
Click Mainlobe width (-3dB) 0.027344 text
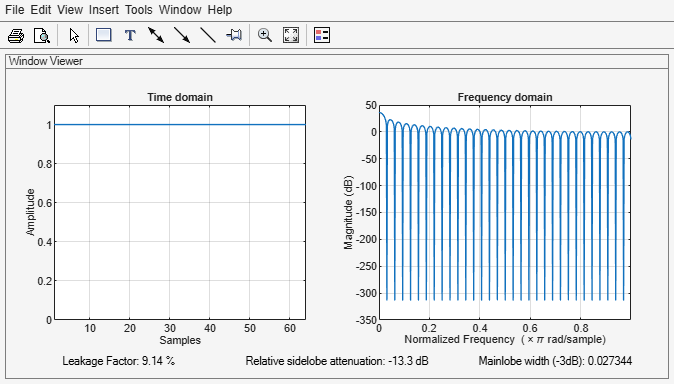tap(555, 361)
